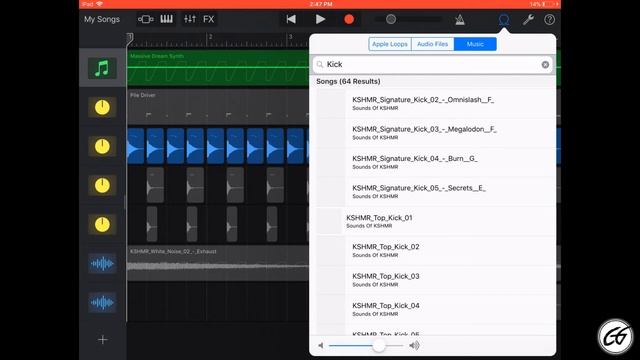Viewport: 640px width, 360px height.
Task: Adjust the master volume slider knob
Action: click(391, 19)
